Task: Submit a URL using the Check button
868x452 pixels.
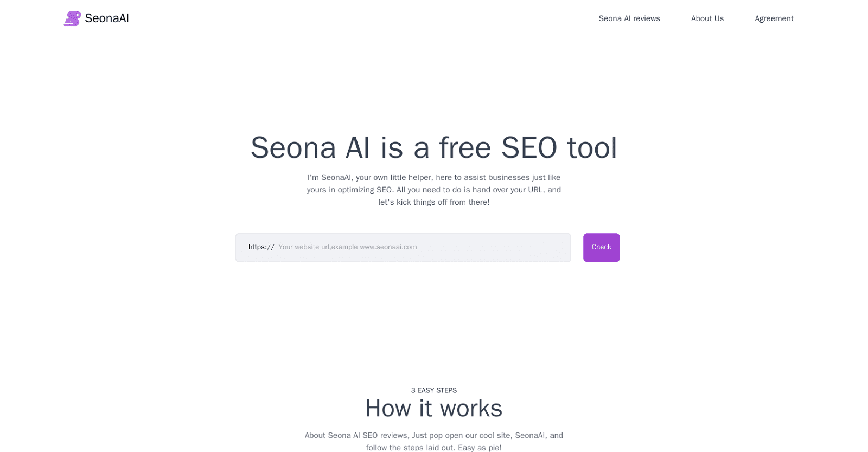Action: point(601,247)
